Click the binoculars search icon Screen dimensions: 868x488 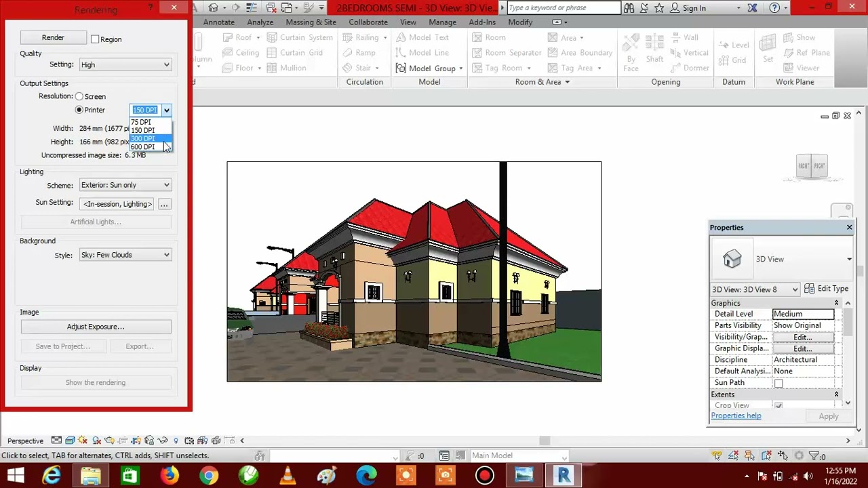pyautogui.click(x=629, y=8)
